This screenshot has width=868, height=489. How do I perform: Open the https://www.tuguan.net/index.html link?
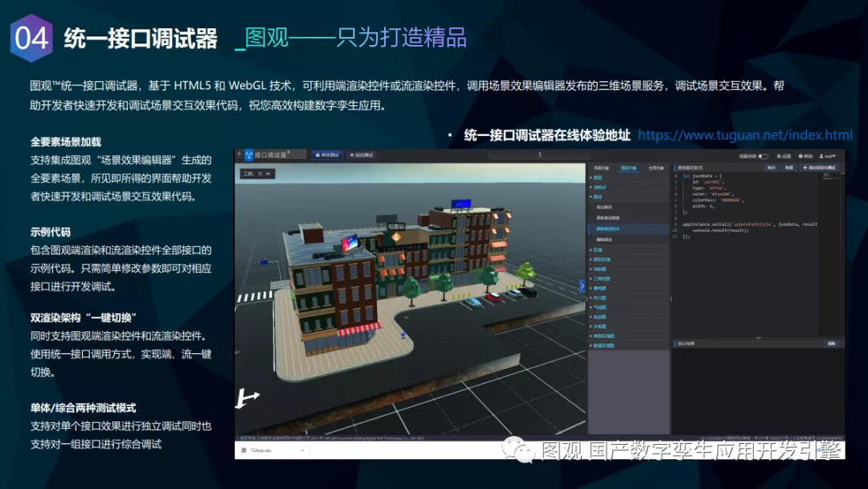pyautogui.click(x=745, y=135)
